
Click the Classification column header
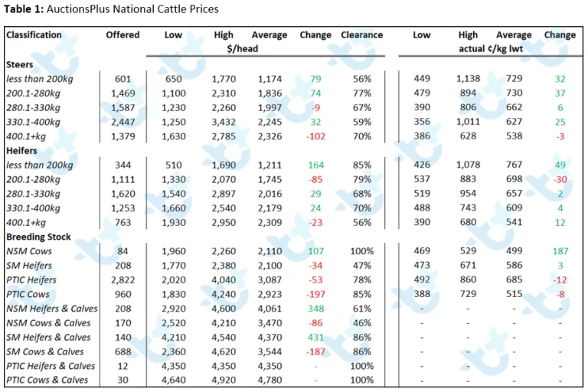pos(34,35)
